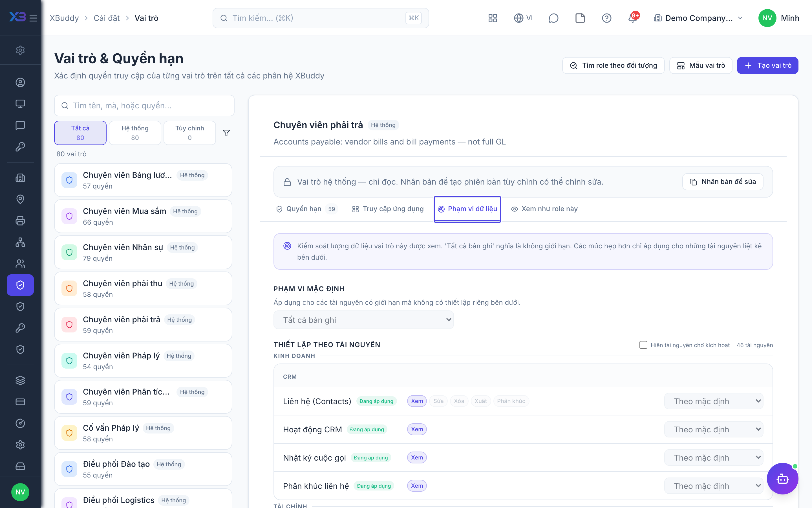Open the users group icon in sidebar
Viewport: 812px width, 508px height.
20,264
